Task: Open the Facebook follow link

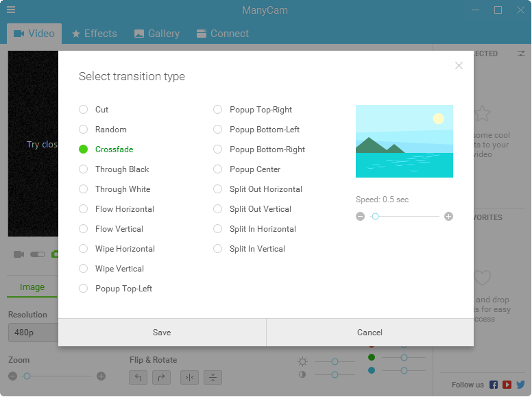Action: [494, 385]
